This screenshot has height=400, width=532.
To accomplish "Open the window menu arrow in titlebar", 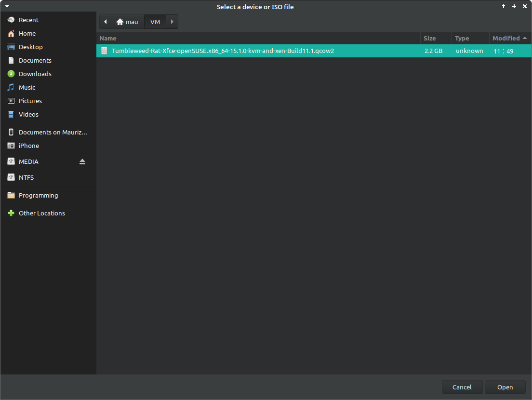I will (x=7, y=6).
